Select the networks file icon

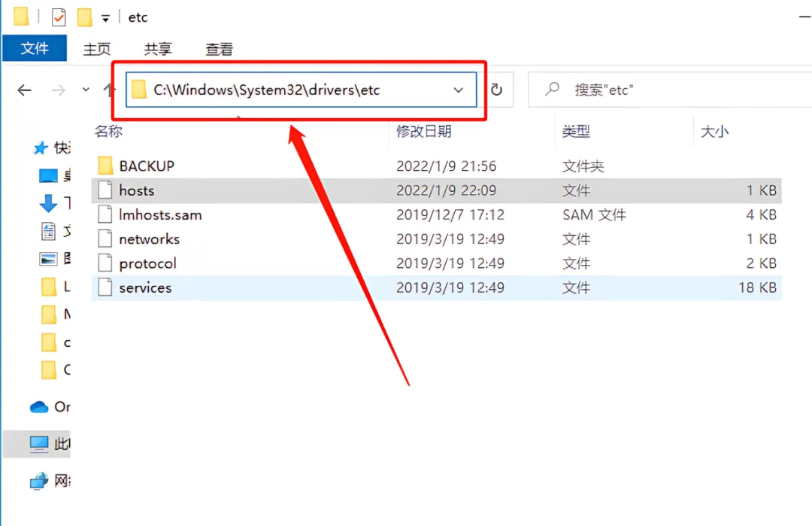(105, 239)
